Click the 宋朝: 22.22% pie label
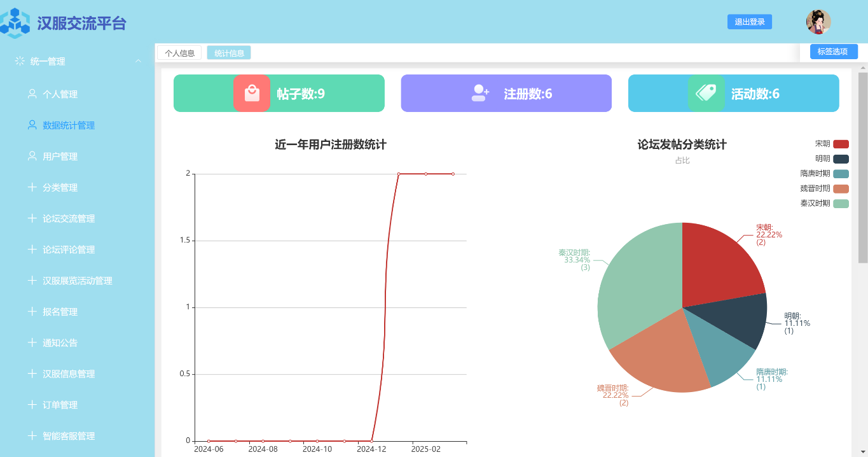This screenshot has width=868, height=457. pos(769,234)
